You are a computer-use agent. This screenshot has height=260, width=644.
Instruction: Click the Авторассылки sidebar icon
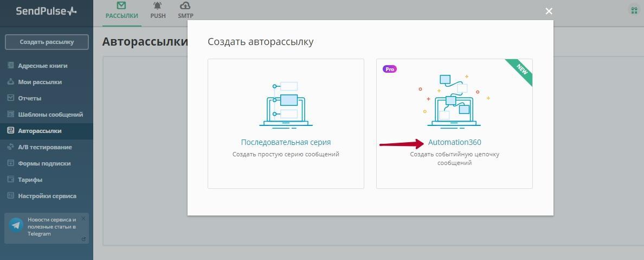[x=11, y=131]
